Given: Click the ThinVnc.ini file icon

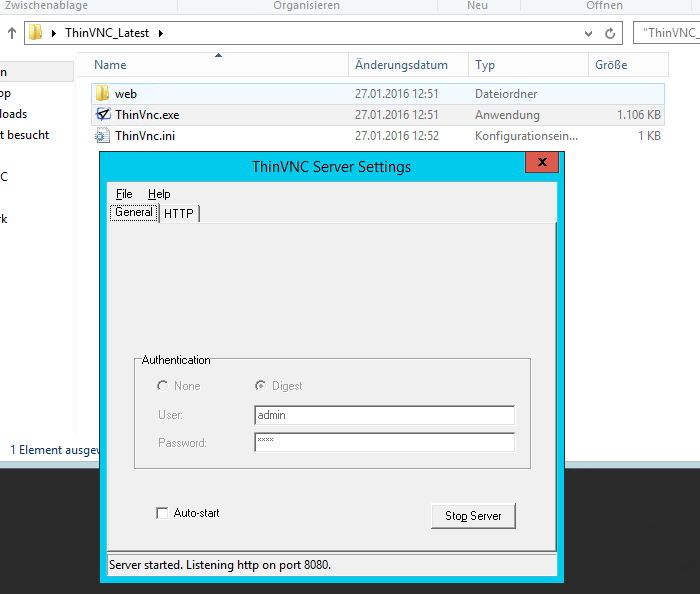Looking at the screenshot, I should [x=102, y=135].
